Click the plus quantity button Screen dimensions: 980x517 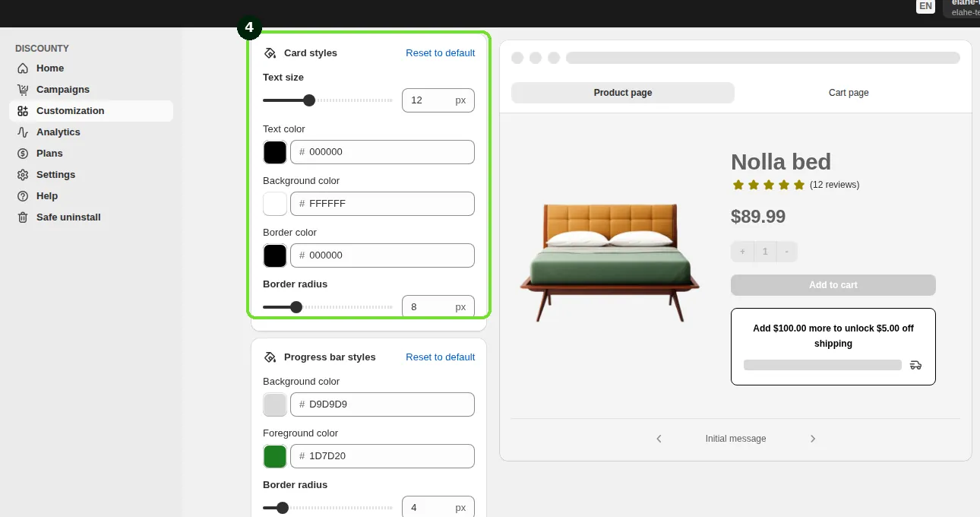pyautogui.click(x=742, y=252)
